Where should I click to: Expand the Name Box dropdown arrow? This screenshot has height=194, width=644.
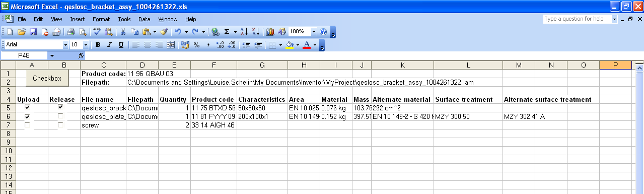[x=51, y=55]
